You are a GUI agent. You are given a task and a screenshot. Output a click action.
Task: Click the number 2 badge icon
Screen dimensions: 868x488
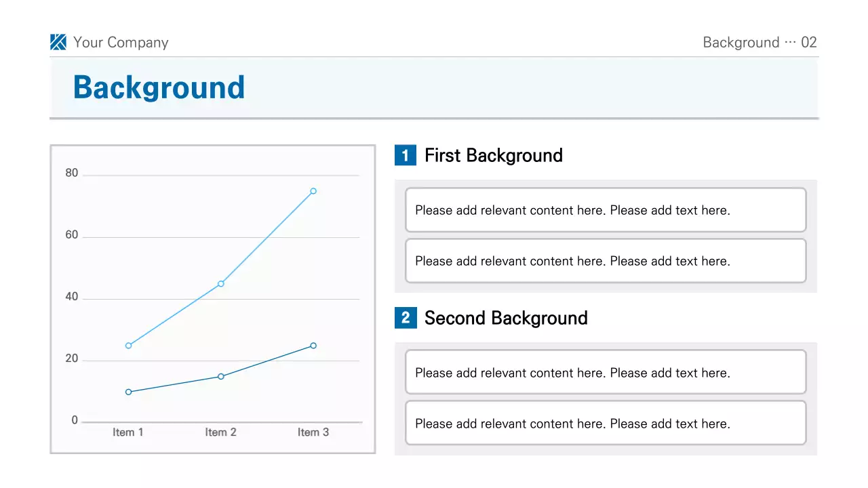coord(405,318)
